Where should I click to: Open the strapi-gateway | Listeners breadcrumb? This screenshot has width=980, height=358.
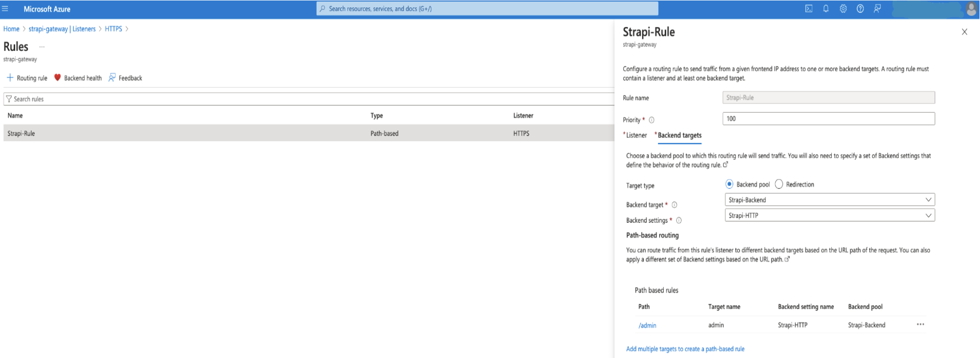coord(62,29)
